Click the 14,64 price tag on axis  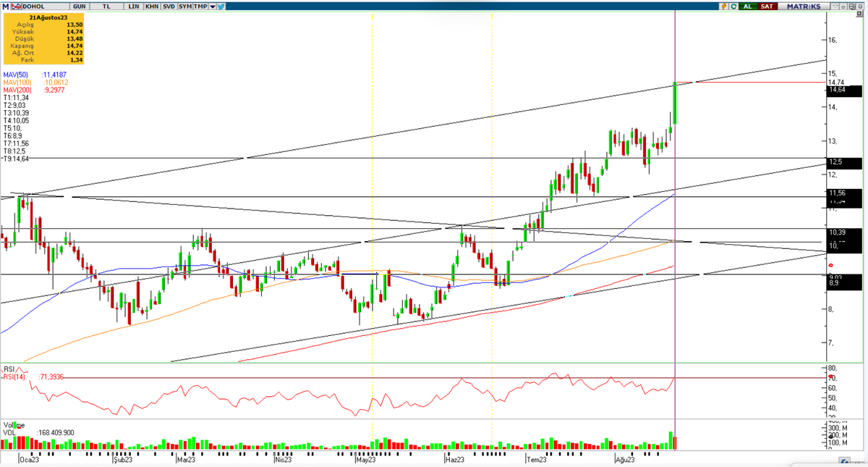(x=843, y=90)
